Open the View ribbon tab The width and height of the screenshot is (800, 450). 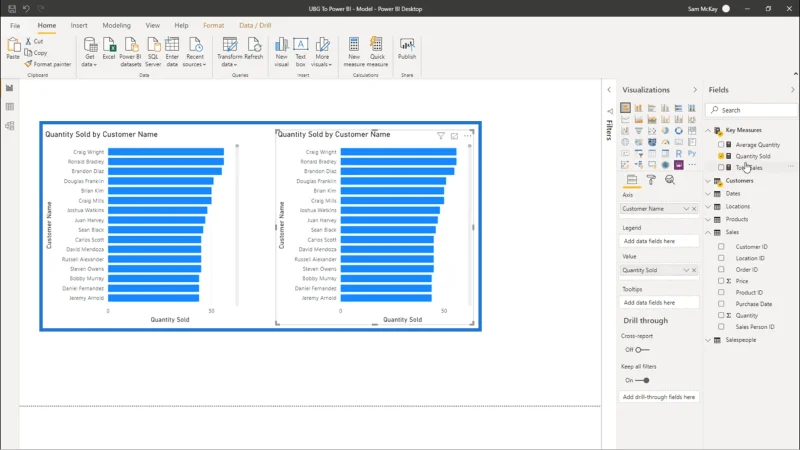[x=153, y=26]
